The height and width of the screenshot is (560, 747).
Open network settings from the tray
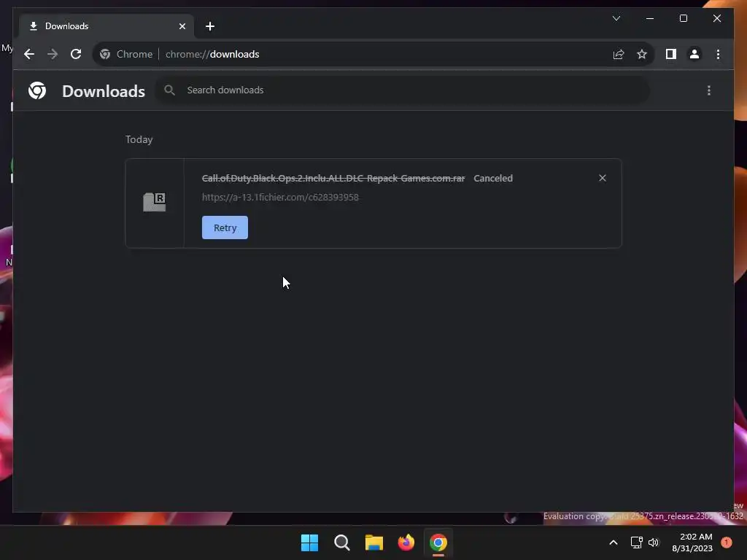pos(636,542)
